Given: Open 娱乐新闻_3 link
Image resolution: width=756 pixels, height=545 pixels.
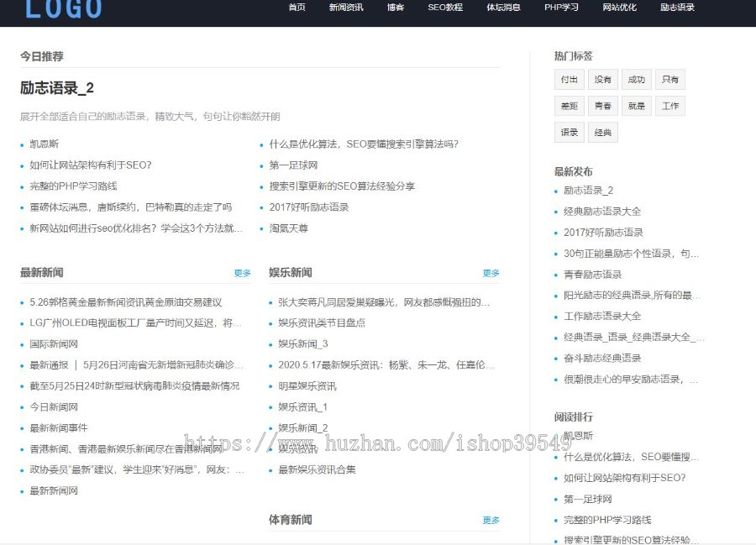Looking at the screenshot, I should [x=302, y=344].
